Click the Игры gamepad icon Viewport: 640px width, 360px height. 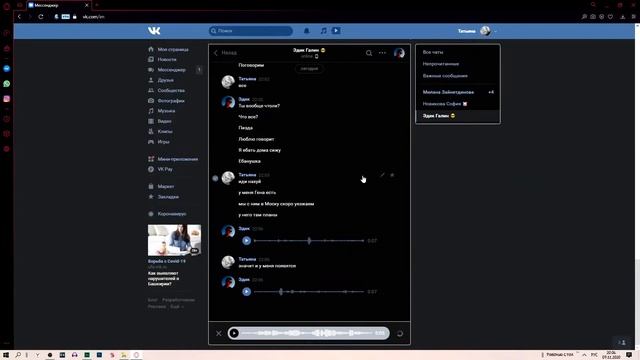[x=151, y=142]
